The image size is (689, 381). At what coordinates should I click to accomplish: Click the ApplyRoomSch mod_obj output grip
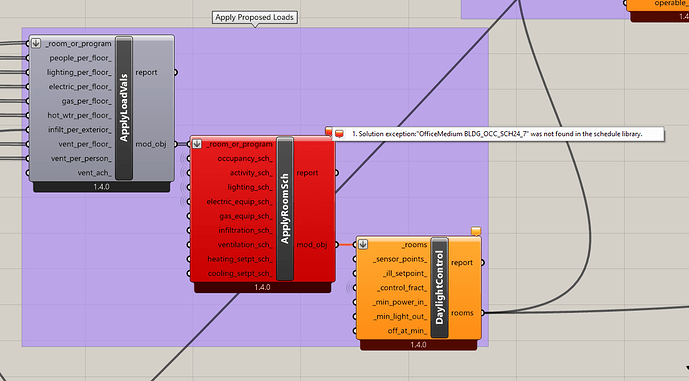coord(337,245)
